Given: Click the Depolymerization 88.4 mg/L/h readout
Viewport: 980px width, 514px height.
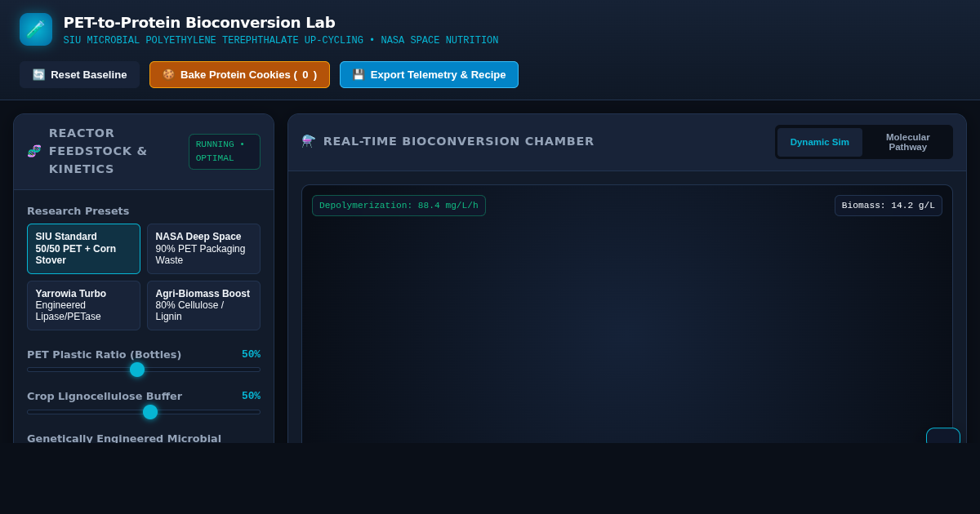Looking at the screenshot, I should click(x=399, y=206).
